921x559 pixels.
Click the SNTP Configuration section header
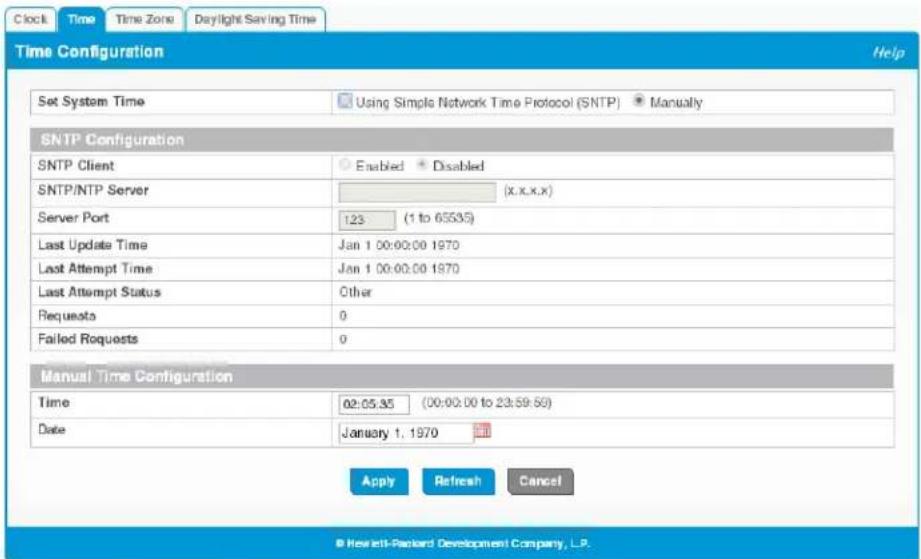[462, 140]
